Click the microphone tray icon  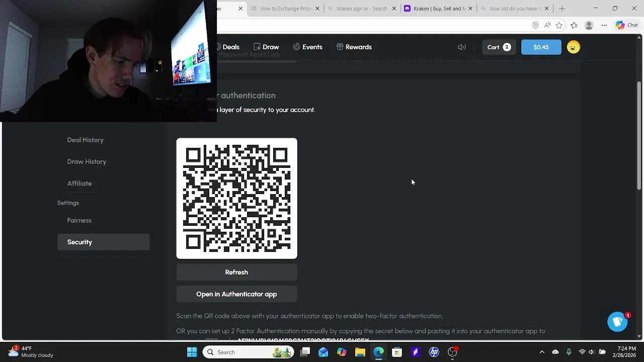click(569, 352)
